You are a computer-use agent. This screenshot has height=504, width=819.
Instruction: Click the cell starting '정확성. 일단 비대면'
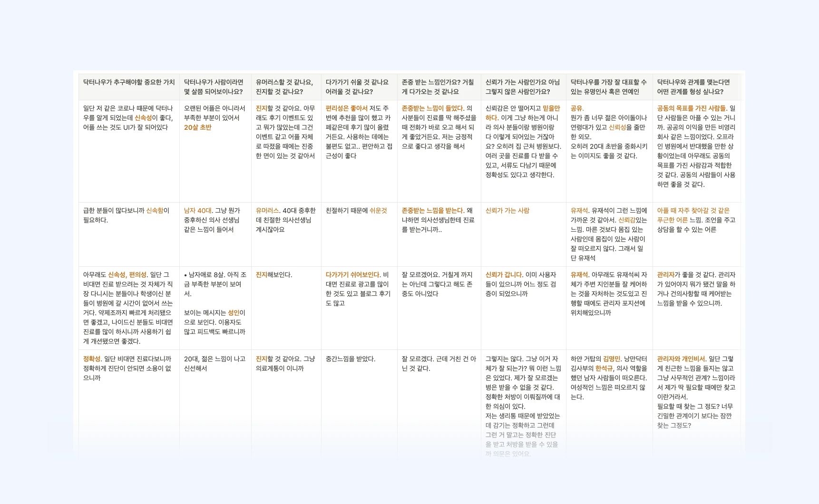tap(129, 404)
